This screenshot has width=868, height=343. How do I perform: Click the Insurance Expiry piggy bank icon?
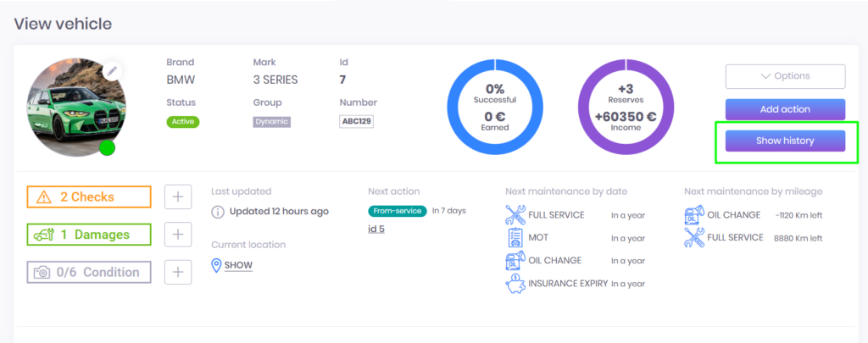[515, 284]
